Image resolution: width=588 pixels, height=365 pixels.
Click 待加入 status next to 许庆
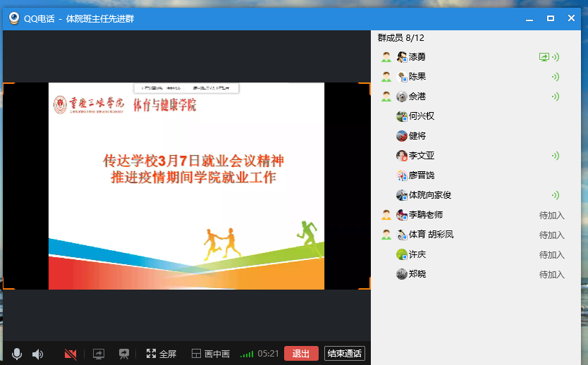click(x=551, y=254)
